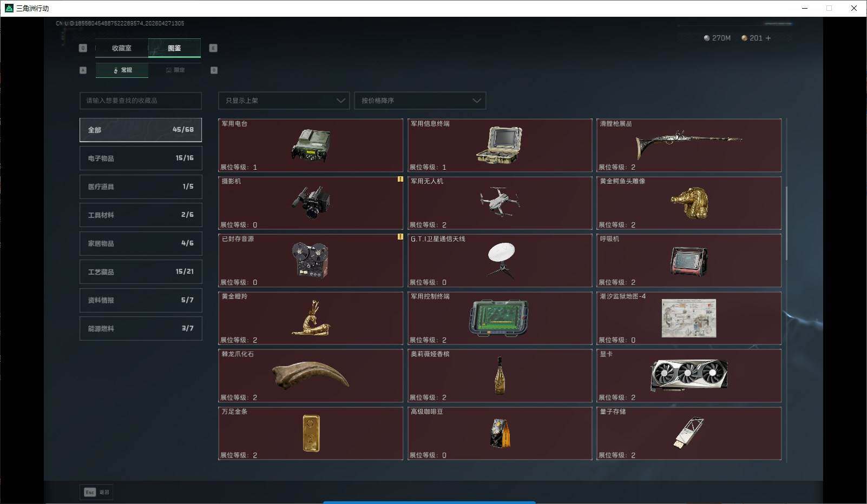Open the 按价格降序 sort dropdown

pyautogui.click(x=420, y=101)
